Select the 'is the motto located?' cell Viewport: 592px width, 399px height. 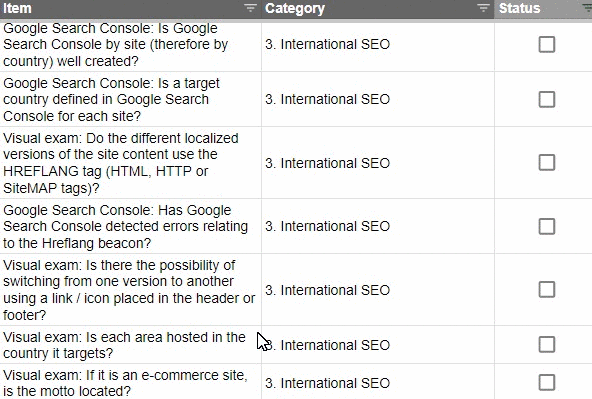coord(131,382)
